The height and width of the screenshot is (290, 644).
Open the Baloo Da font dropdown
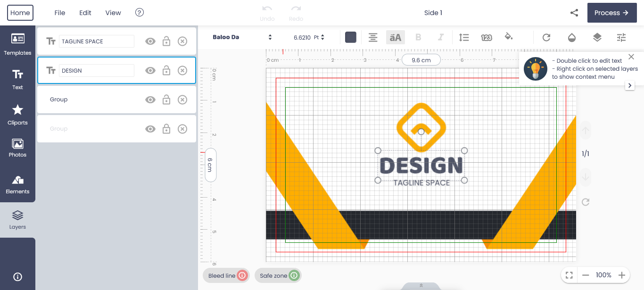(242, 37)
